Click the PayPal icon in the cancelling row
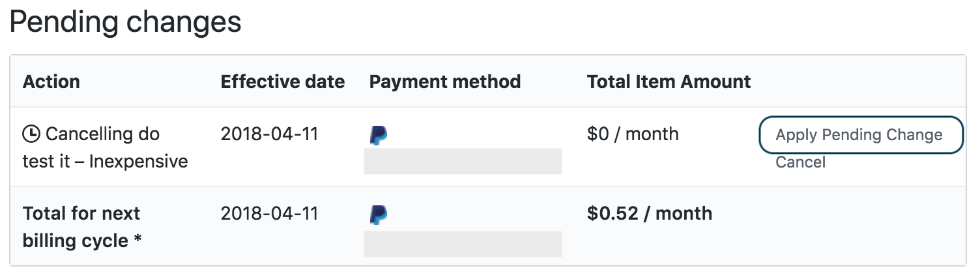This screenshot has width=980, height=279. coord(379,135)
